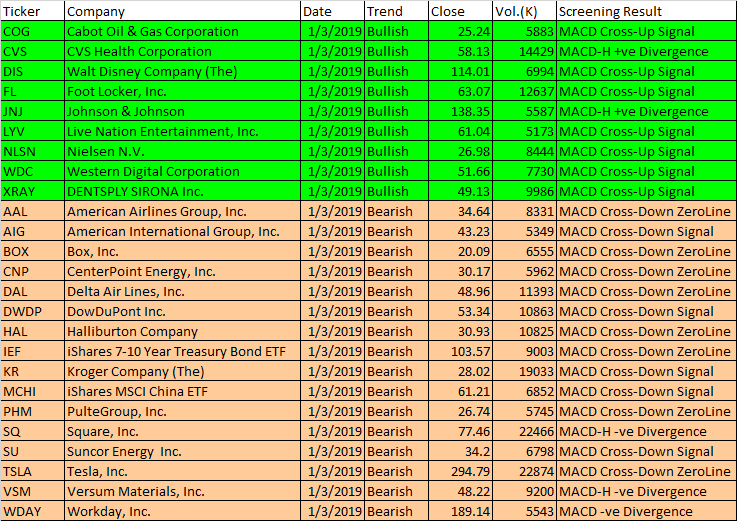Select close value 114.01
The image size is (737, 521).
pyautogui.click(x=460, y=71)
